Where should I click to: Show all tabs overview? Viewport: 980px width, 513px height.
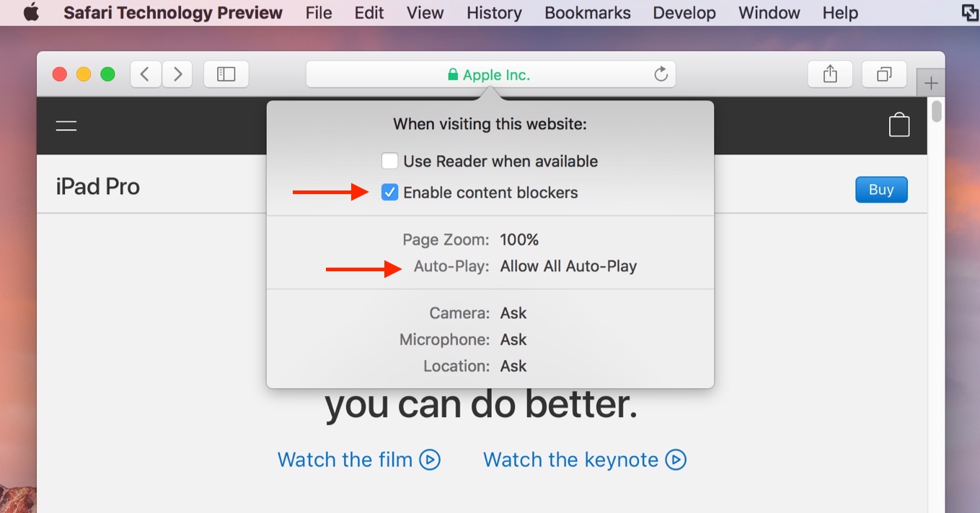[884, 74]
